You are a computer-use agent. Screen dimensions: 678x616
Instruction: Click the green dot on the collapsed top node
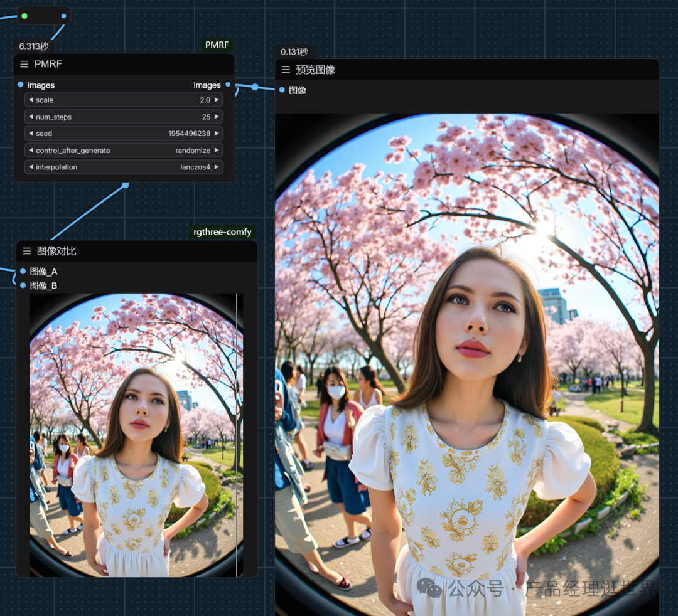[24, 16]
